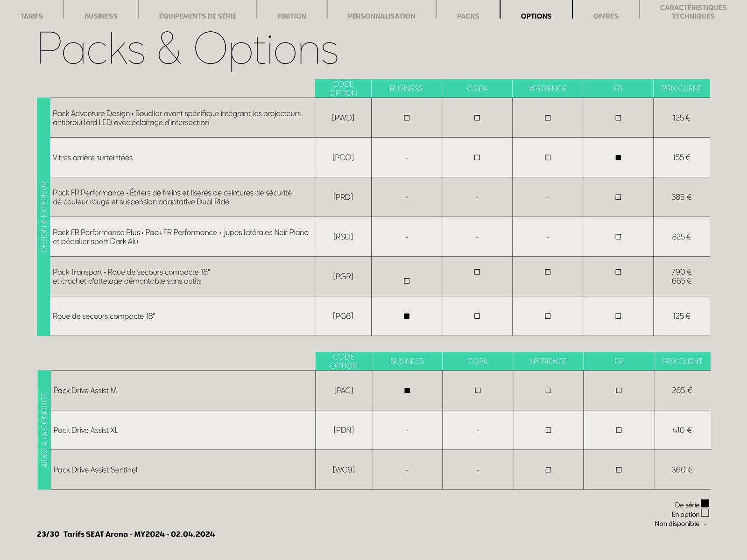
Task: Click Vitres arrière surteintées FR filled square
Action: point(618,158)
